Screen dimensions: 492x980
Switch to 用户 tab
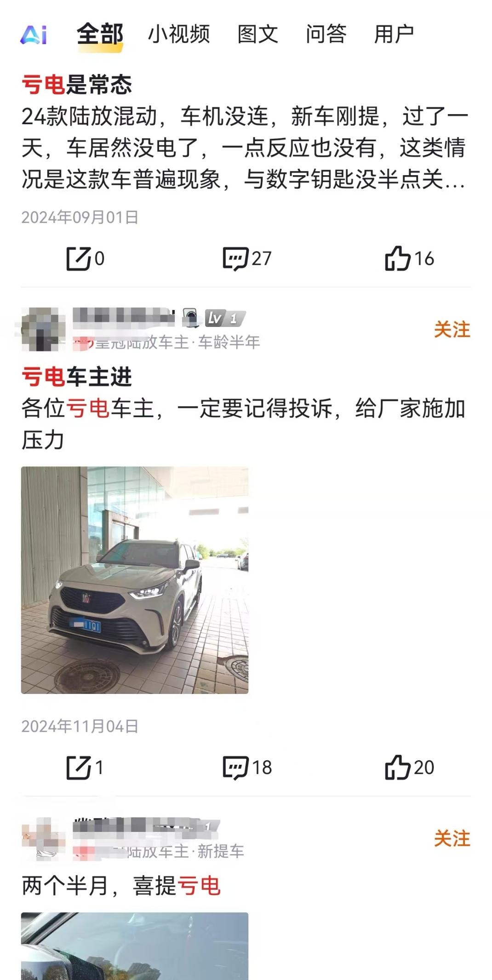pos(394,34)
